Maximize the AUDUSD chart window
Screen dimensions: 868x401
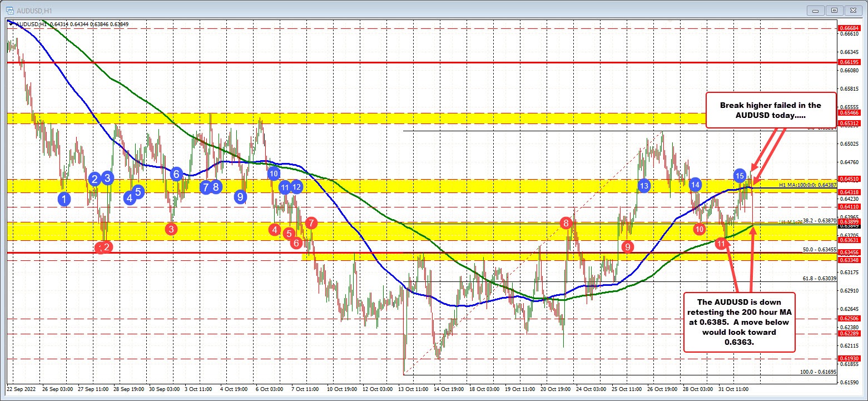click(x=834, y=10)
